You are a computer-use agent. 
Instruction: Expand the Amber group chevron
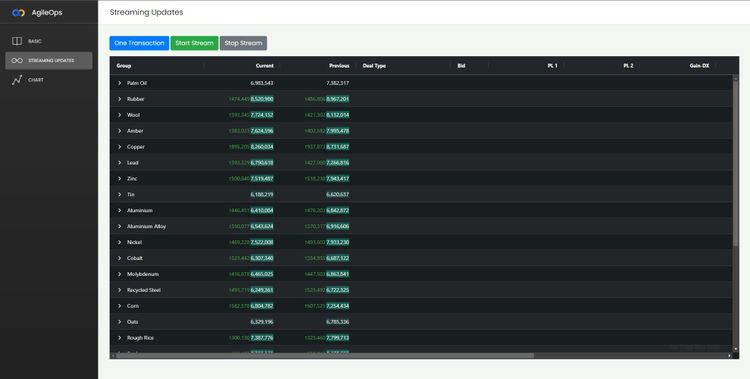(x=120, y=131)
